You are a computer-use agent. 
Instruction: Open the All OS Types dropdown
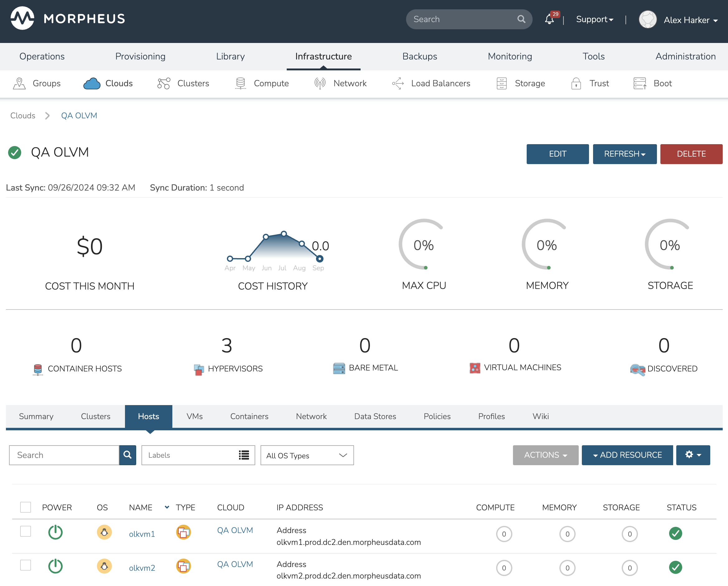click(x=307, y=455)
